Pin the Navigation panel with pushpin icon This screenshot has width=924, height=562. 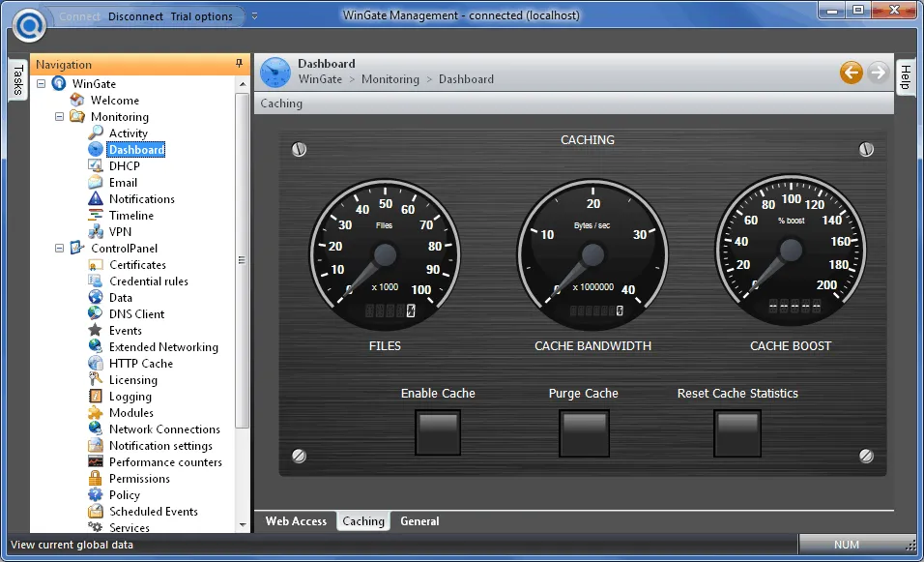240,65
